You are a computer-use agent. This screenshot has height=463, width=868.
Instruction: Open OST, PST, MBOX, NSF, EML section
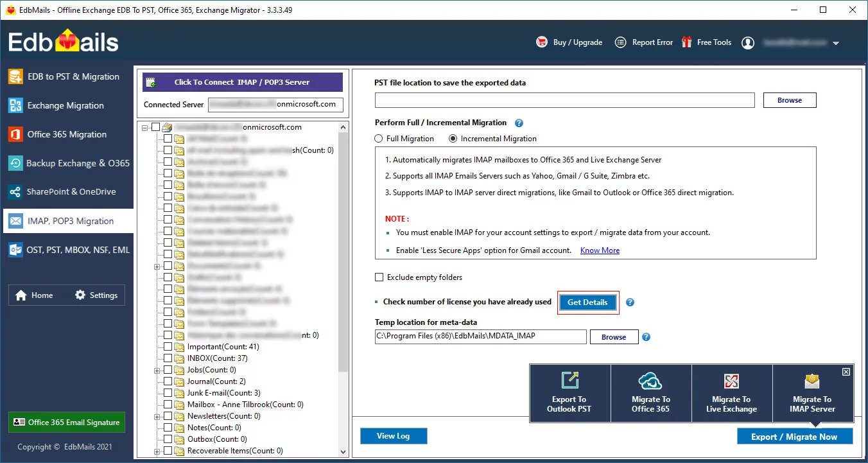click(67, 250)
